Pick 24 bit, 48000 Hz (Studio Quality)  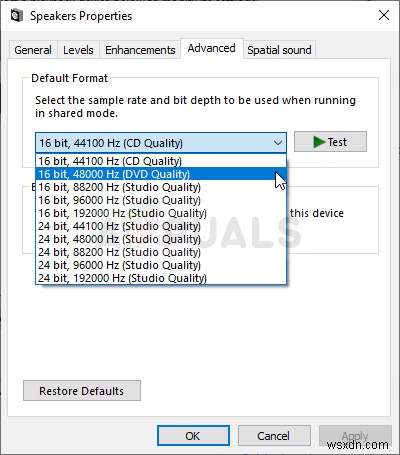coord(161,239)
